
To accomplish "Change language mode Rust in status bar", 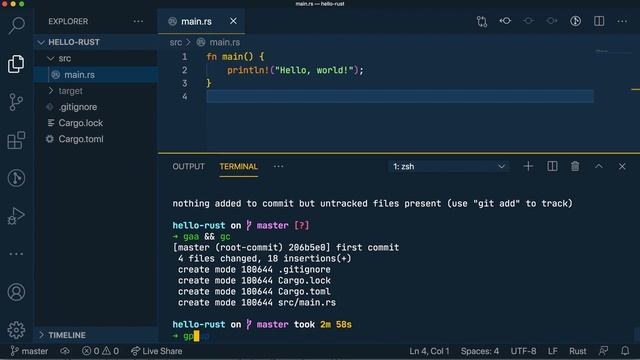I will point(578,351).
